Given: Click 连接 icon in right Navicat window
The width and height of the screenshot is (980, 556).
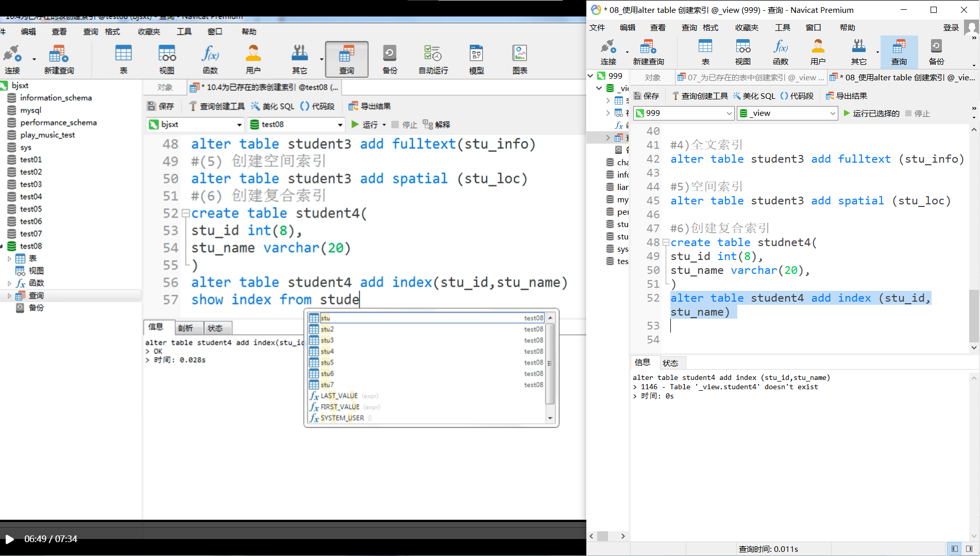Looking at the screenshot, I should [x=609, y=52].
